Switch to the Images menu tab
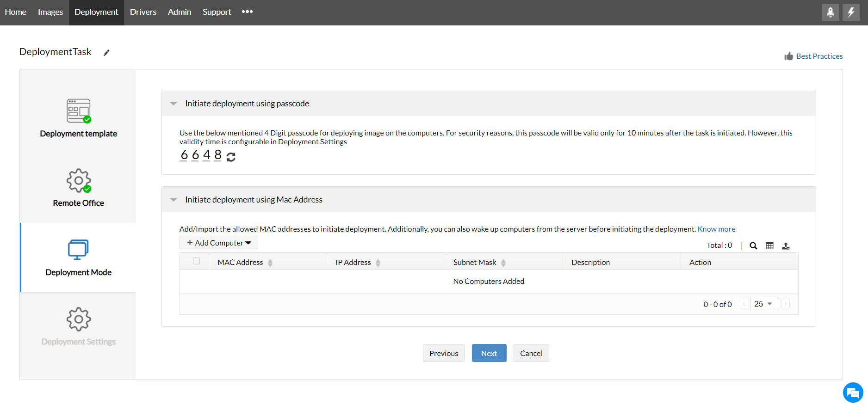The width and height of the screenshot is (868, 405). tap(50, 12)
